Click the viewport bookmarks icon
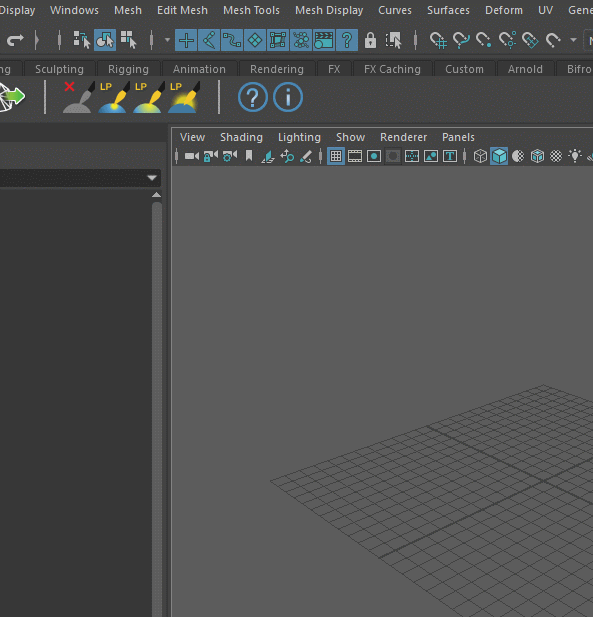This screenshot has width=593, height=617. [249, 156]
